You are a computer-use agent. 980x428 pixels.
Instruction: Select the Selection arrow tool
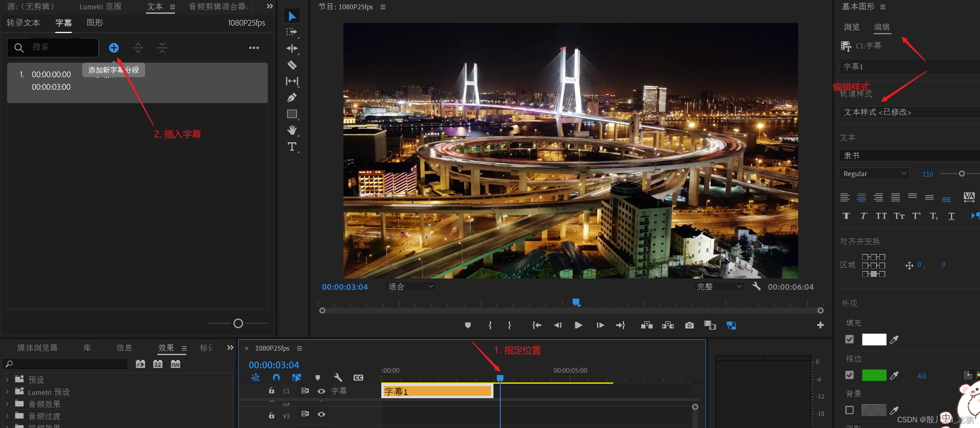coord(292,16)
